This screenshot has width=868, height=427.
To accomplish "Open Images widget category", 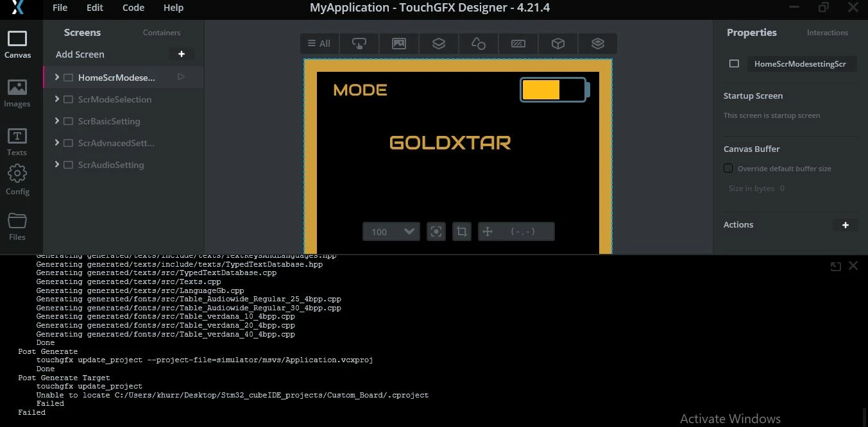I will pyautogui.click(x=399, y=44).
